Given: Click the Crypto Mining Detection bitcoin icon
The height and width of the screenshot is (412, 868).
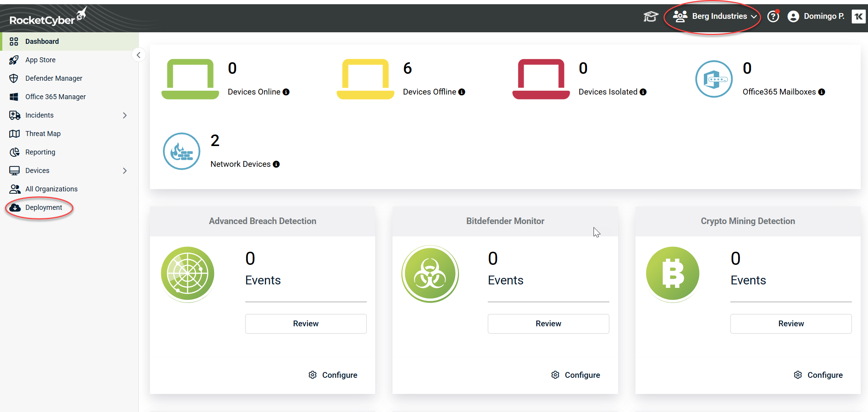Looking at the screenshot, I should click(672, 274).
